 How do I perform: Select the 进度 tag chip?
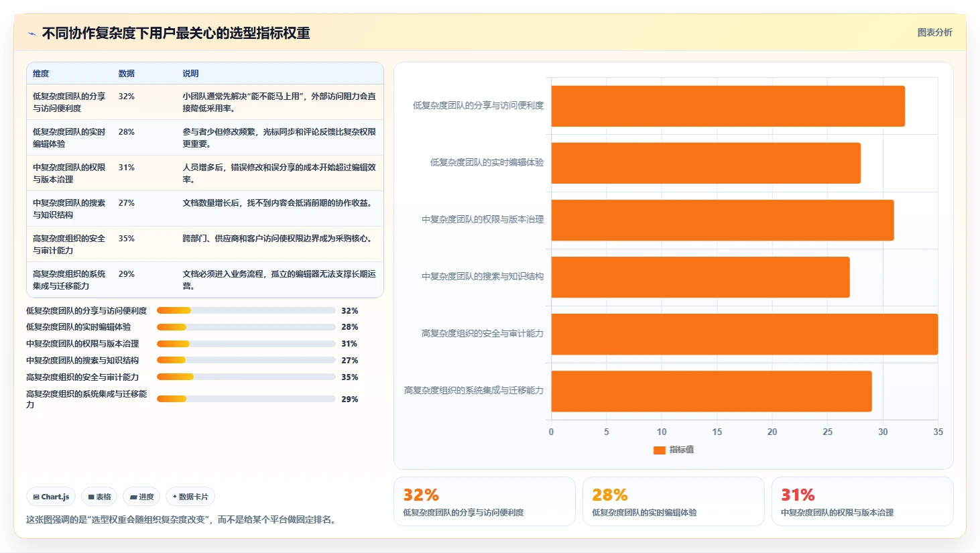(x=141, y=497)
